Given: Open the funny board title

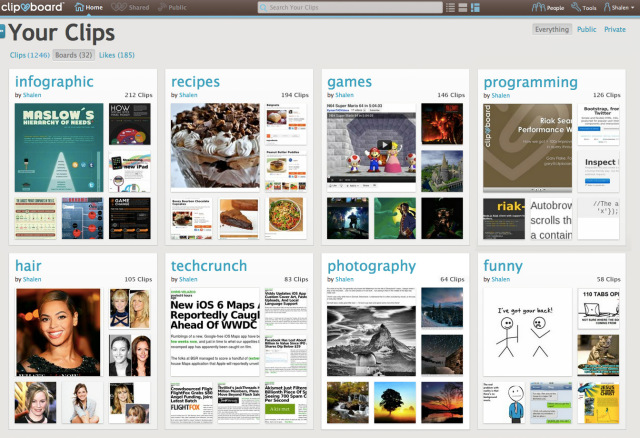Looking at the screenshot, I should 503,266.
